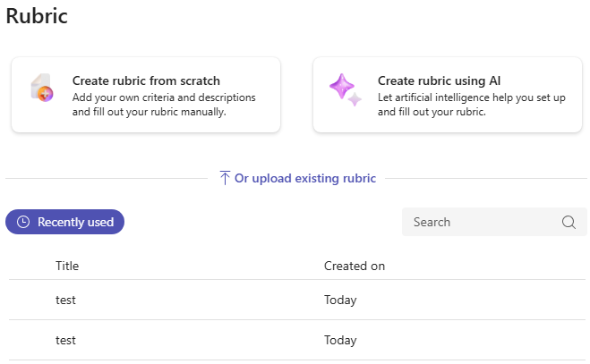The height and width of the screenshot is (364, 590).
Task: Open Create rubric from scratch card
Action: tap(146, 95)
